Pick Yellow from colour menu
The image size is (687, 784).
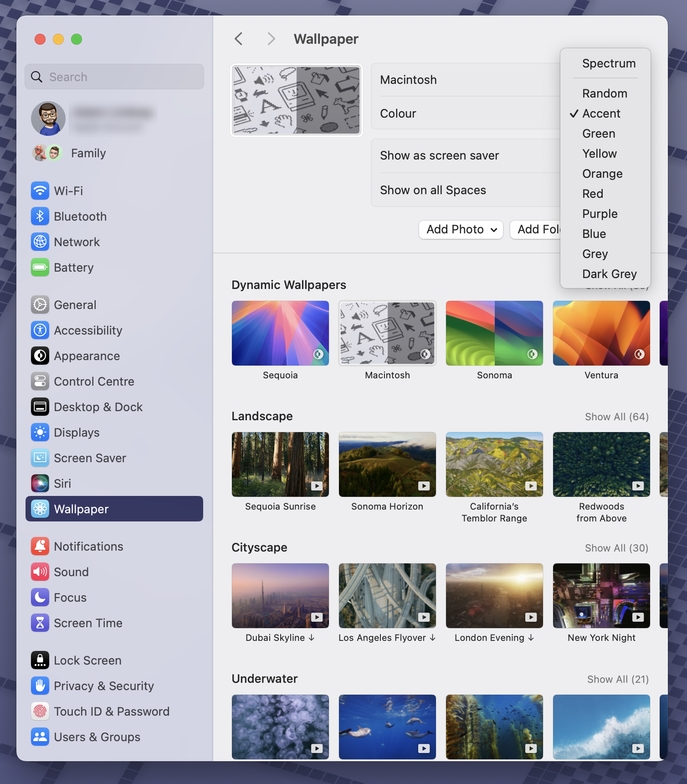click(x=605, y=154)
